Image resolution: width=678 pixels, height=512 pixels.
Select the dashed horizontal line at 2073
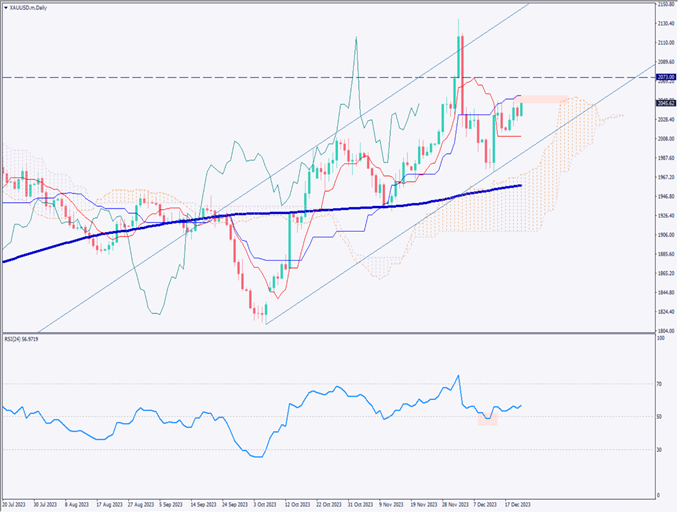[300, 77]
